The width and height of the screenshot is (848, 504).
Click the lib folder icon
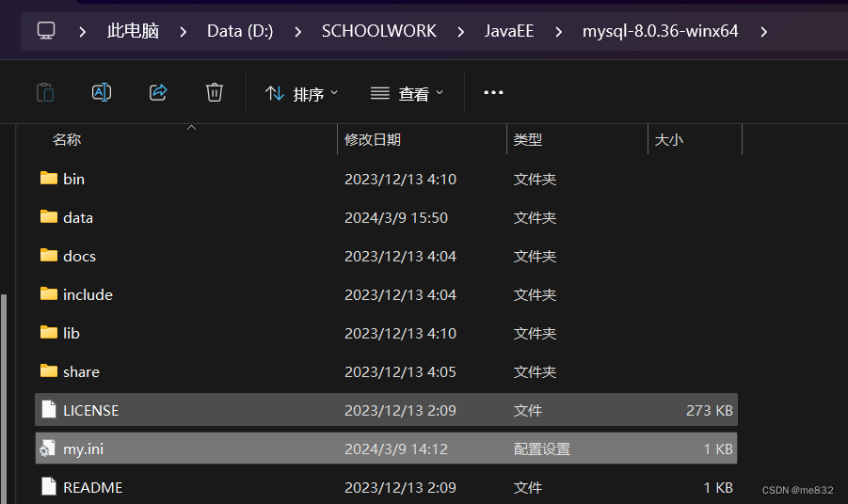click(49, 332)
